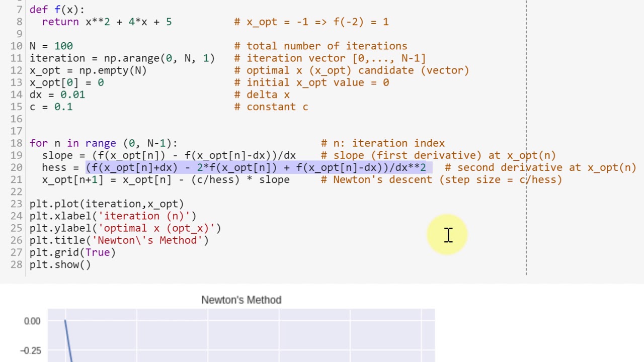Viewport: 644px width, 362px height.
Task: Click "plt.xlabel('iteration (n)')" line
Action: (113, 216)
